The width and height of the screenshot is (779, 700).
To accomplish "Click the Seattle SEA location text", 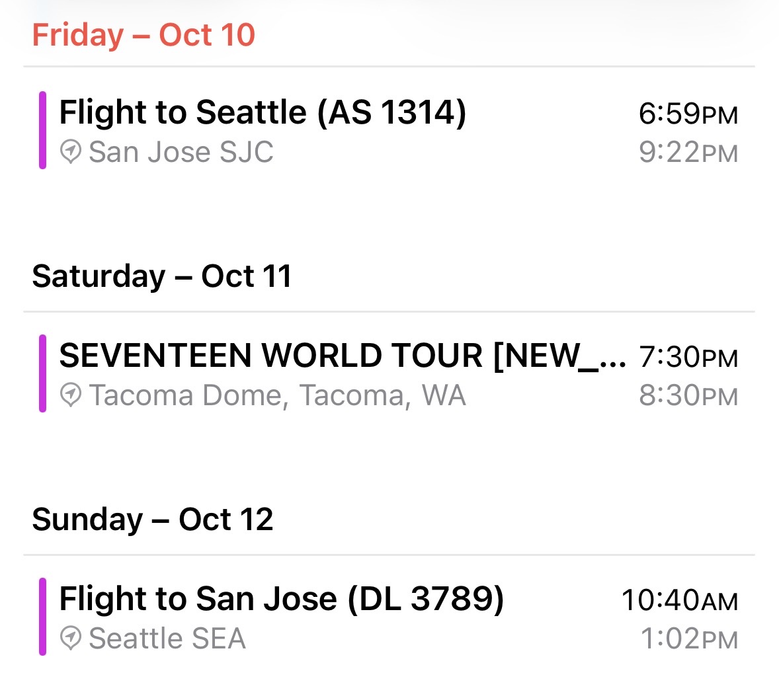I will point(167,639).
